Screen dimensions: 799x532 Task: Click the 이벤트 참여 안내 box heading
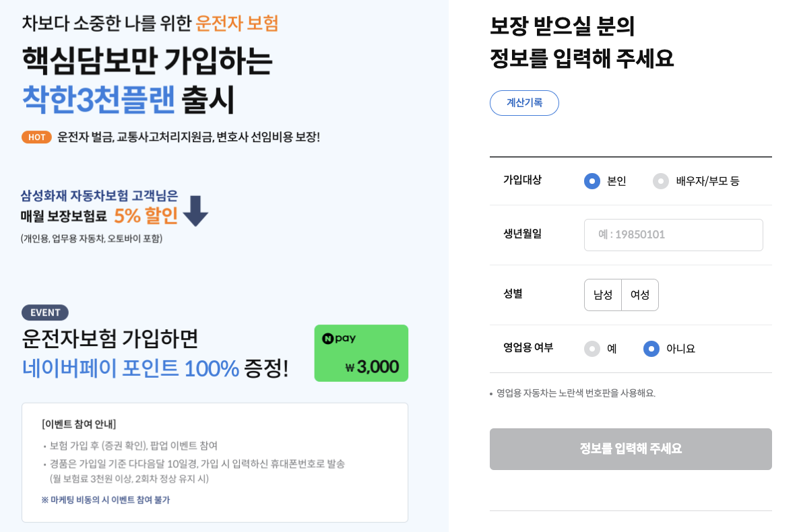[79, 424]
